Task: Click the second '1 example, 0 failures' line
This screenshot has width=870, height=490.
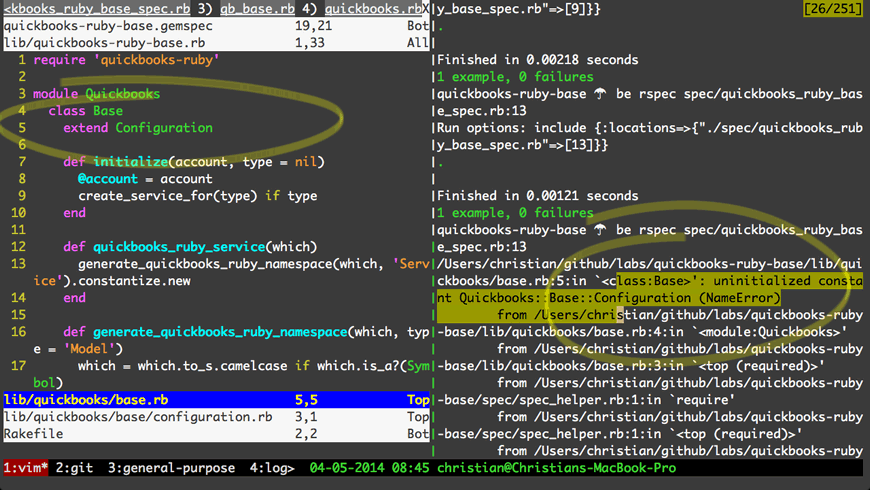Action: (515, 213)
